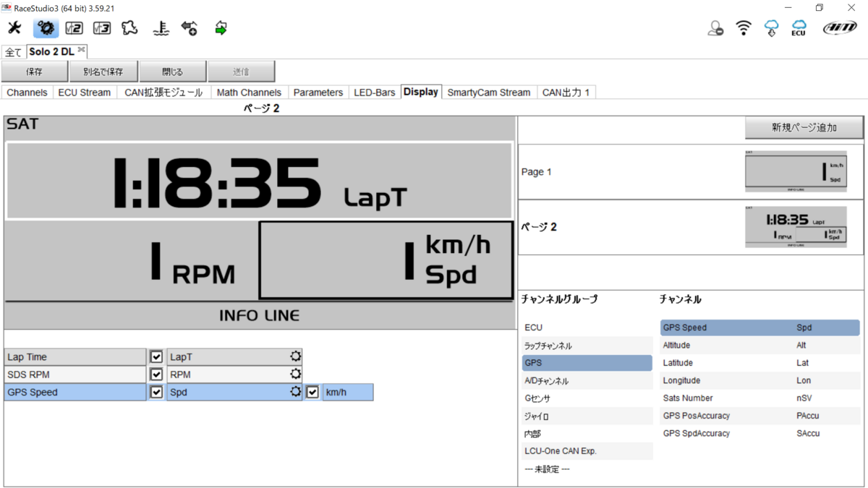Switch to Math Channels tab
868x488 pixels.
pos(249,93)
